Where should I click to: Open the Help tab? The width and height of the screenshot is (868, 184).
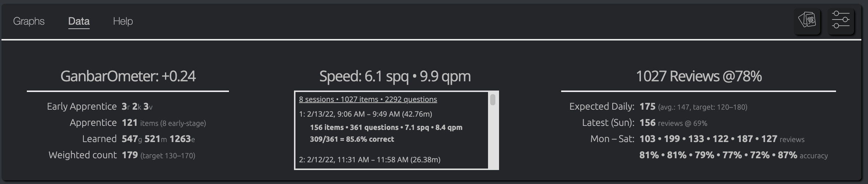point(123,21)
